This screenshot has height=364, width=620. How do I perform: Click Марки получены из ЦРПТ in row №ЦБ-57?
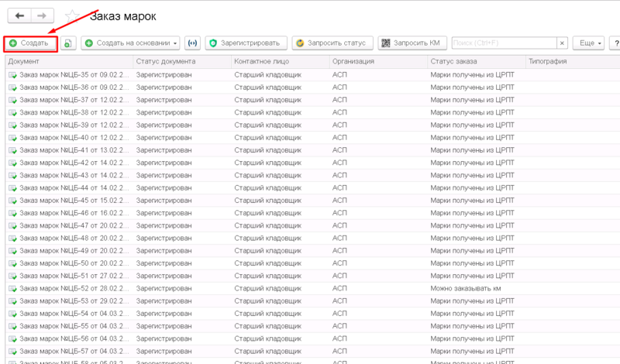[472, 352]
